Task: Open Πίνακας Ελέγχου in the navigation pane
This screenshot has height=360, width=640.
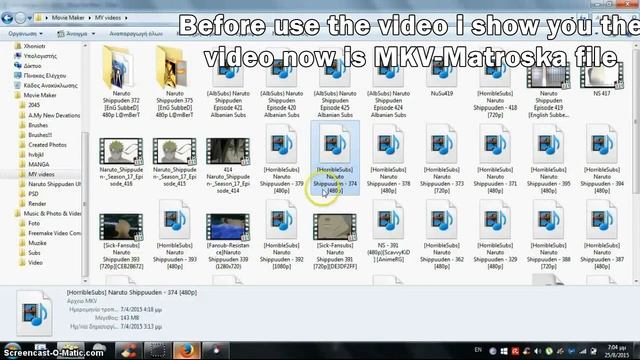Action: pos(40,76)
